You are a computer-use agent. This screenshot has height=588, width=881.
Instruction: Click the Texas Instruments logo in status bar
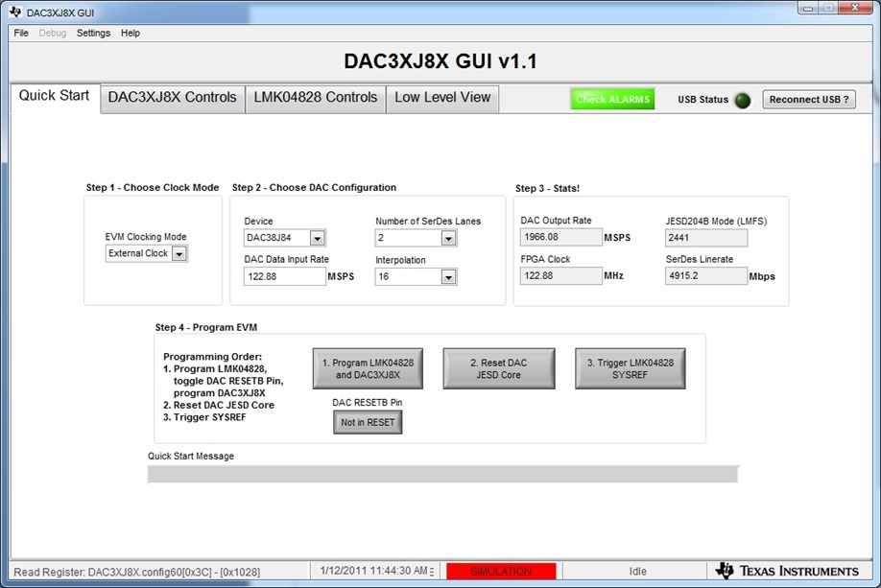787,571
